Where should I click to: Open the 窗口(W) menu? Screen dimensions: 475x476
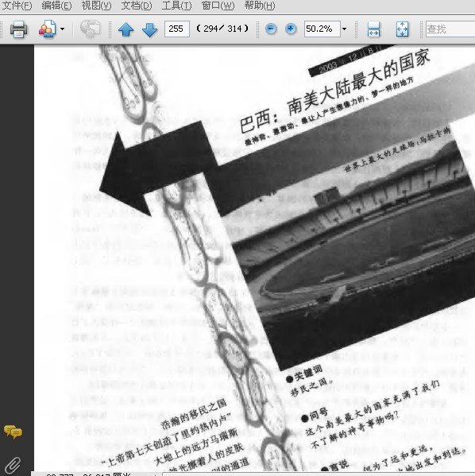[218, 6]
